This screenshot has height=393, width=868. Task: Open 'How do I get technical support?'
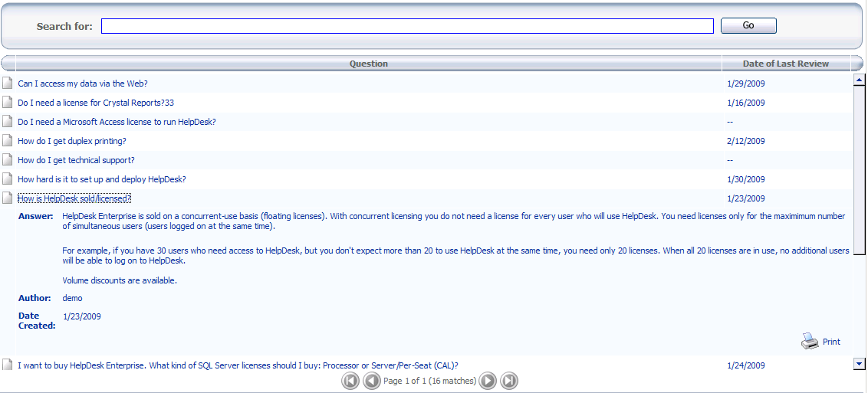coord(76,160)
